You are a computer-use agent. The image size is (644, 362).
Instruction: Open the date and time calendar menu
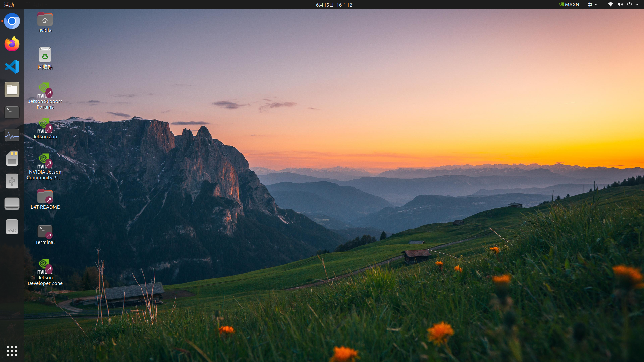pos(334,5)
